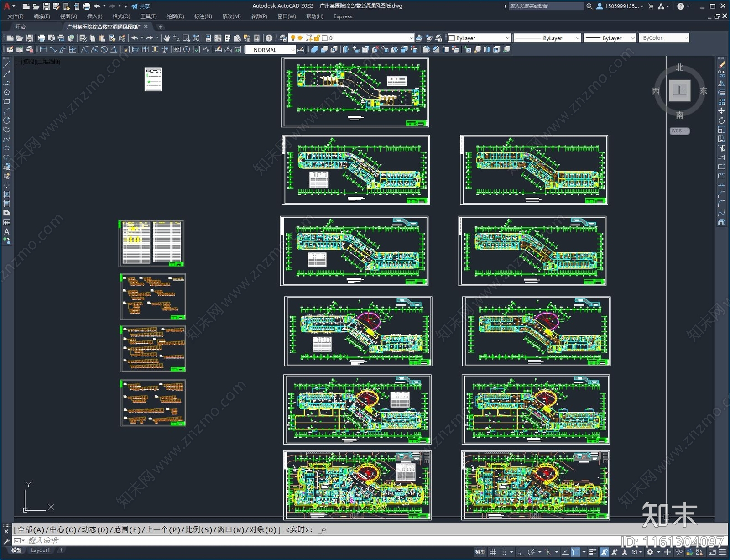Click the command line input field
The height and width of the screenshot is (560, 730).
(319, 540)
